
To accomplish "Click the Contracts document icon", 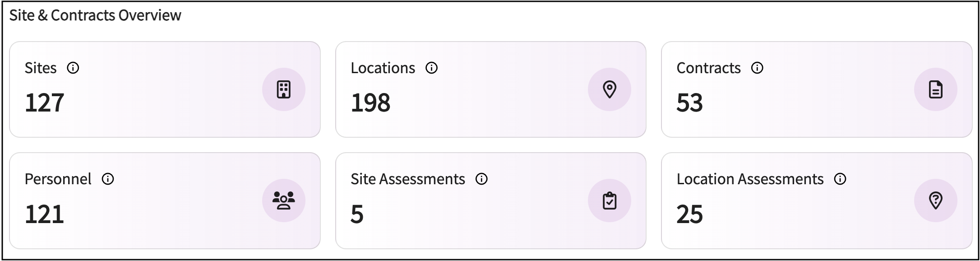I will point(935,89).
